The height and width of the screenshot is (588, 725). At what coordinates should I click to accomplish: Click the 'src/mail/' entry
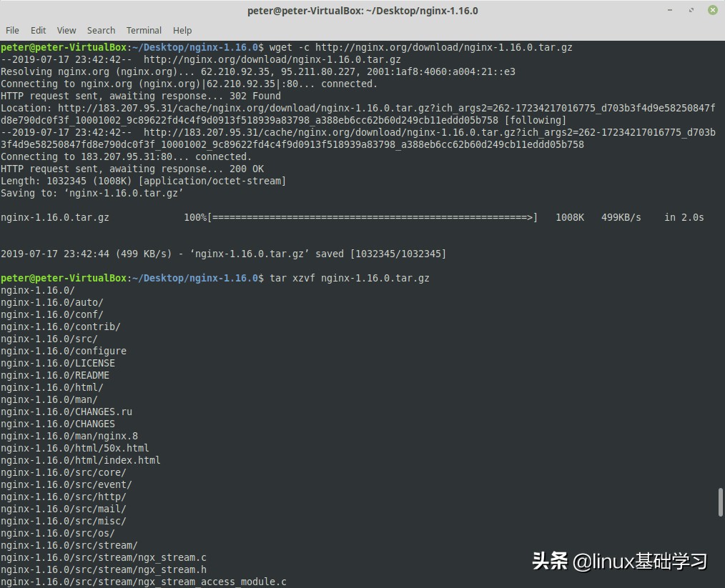(64, 509)
